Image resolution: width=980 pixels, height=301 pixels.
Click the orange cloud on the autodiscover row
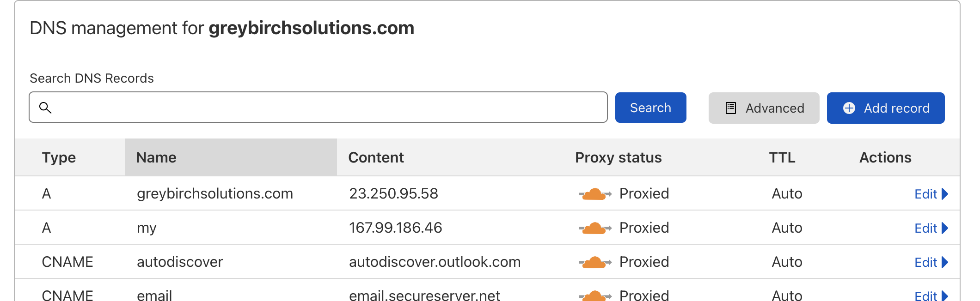(x=594, y=262)
